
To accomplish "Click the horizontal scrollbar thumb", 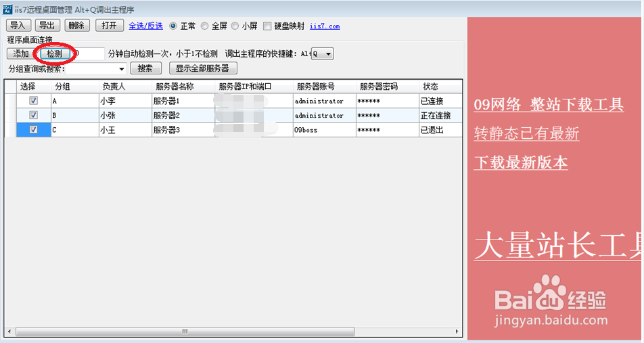I will click(185, 331).
